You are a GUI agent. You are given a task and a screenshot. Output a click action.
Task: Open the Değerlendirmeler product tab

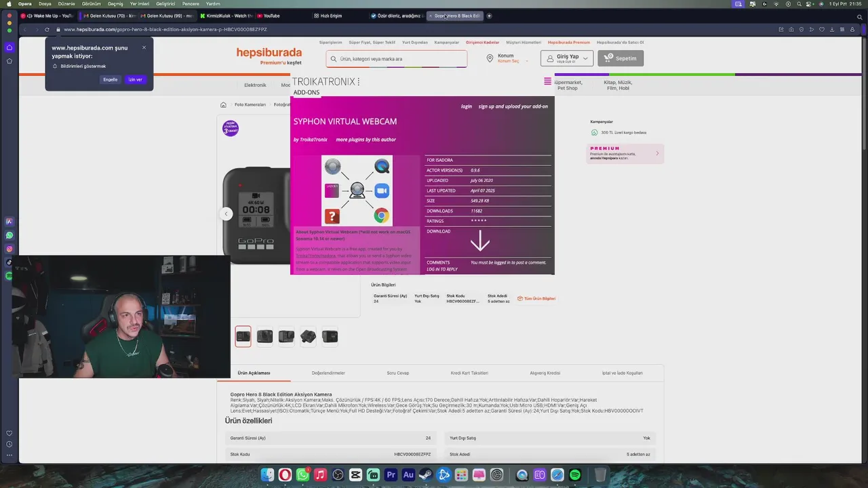pyautogui.click(x=328, y=373)
